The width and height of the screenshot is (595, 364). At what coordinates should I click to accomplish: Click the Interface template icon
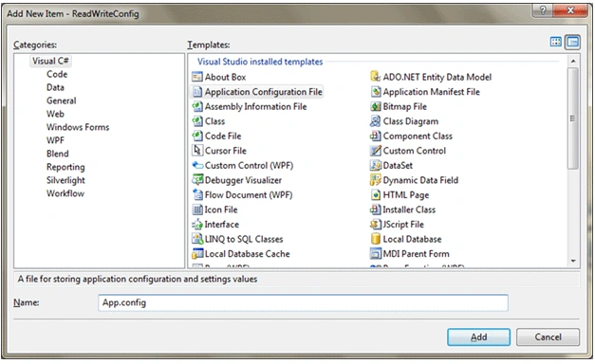tap(197, 225)
